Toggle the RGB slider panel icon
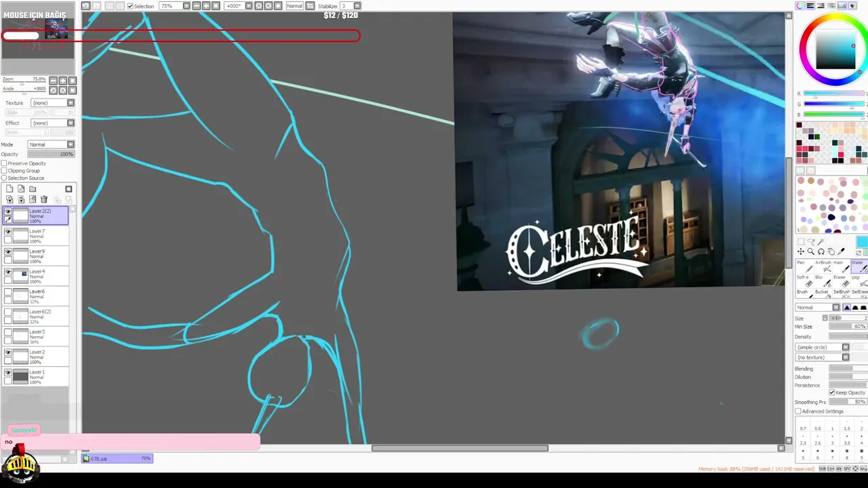This screenshot has height=488, width=868. coord(810,5)
